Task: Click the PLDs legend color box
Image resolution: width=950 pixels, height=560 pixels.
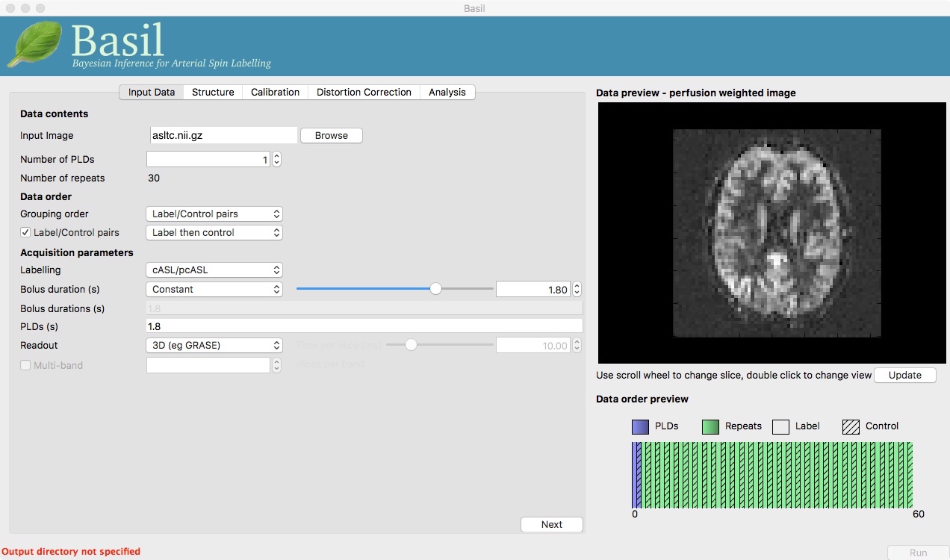Action: 640,426
